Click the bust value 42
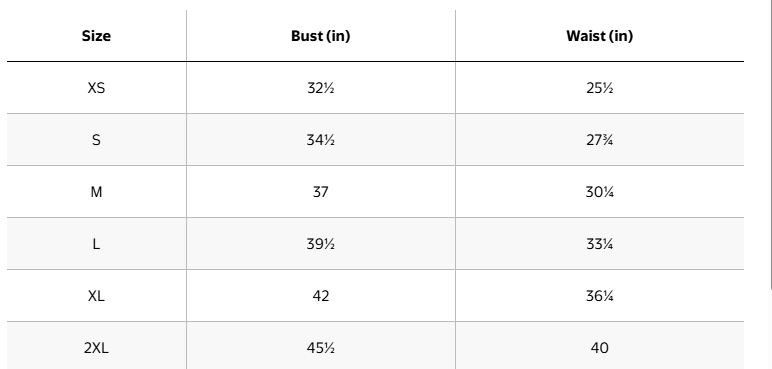The width and height of the screenshot is (772, 369). 321,296
